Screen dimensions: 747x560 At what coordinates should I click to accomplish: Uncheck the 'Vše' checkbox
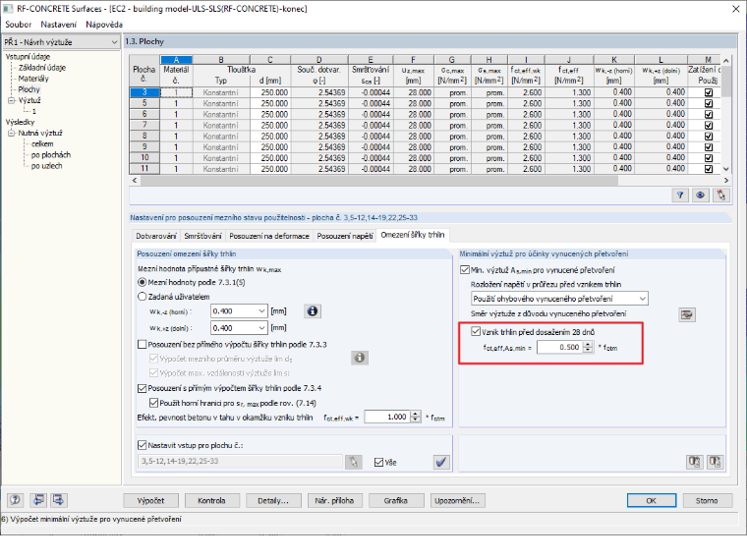click(378, 463)
